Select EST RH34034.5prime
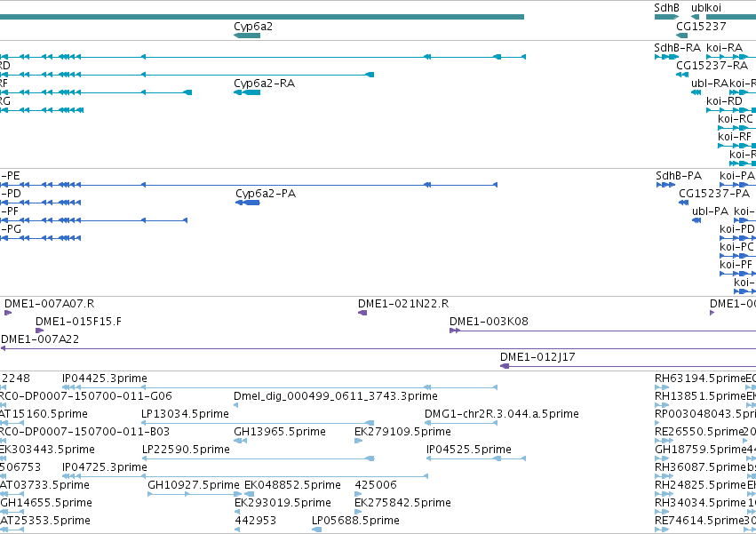756x534 pixels. click(700, 503)
